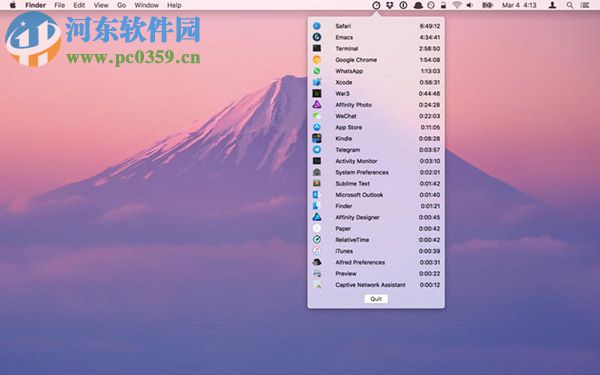
Task: Click the Safari time 6:49:12
Action: (430, 26)
